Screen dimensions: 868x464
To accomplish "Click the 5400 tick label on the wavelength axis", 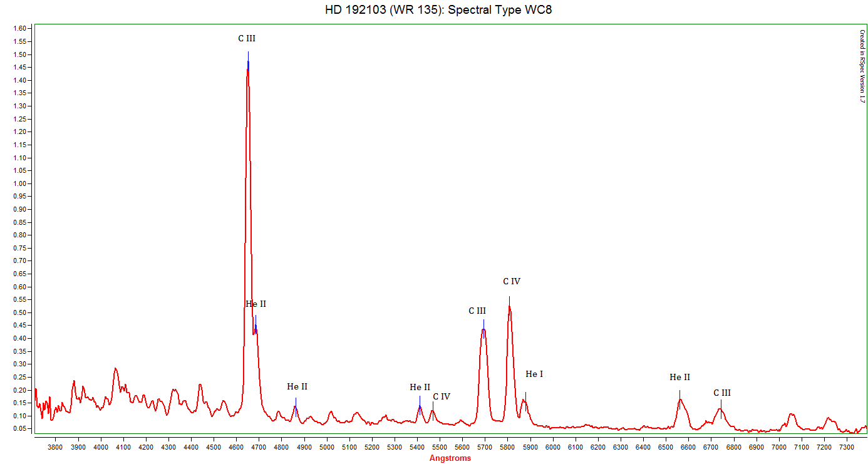I will (417, 447).
